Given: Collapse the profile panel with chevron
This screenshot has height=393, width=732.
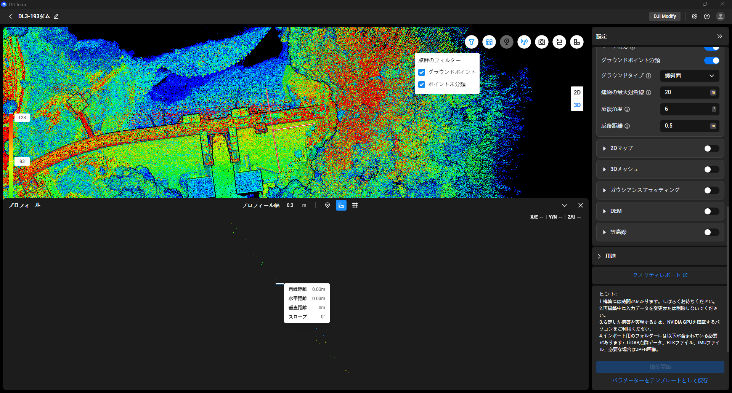Looking at the screenshot, I should 564,205.
